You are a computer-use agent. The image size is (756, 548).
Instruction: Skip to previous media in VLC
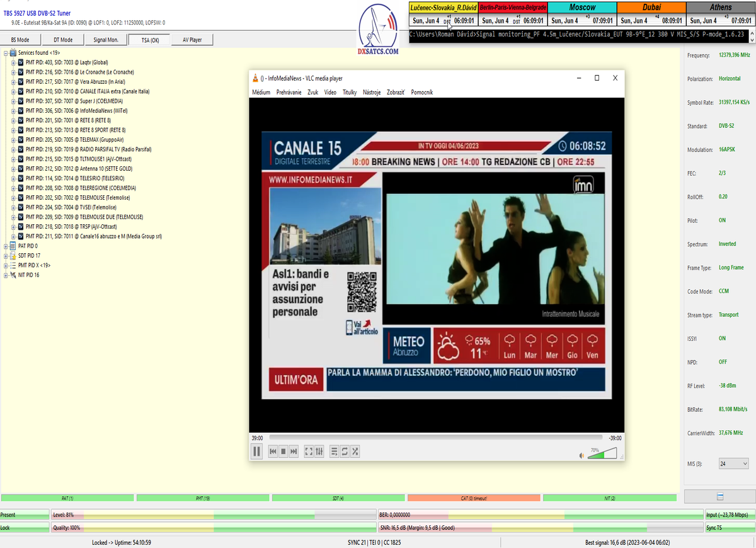click(x=273, y=451)
